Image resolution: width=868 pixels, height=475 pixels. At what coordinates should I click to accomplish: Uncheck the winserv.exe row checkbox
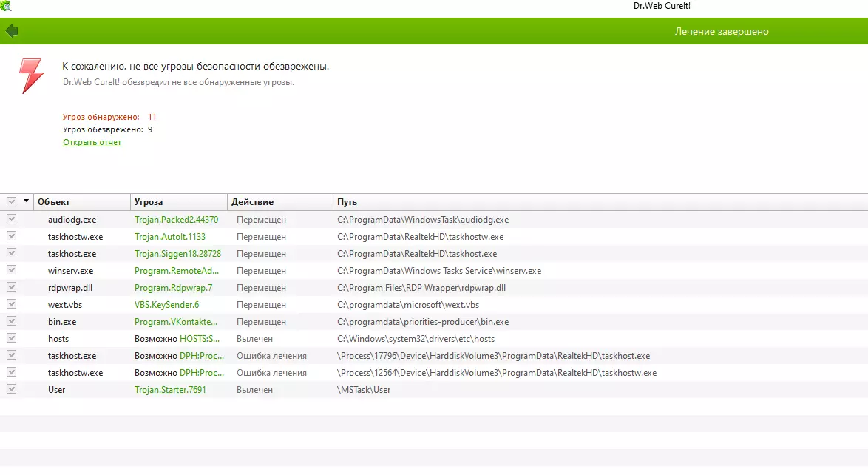tap(11, 270)
